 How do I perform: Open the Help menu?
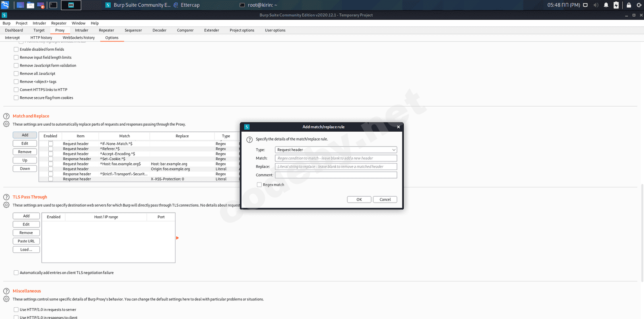(x=95, y=23)
